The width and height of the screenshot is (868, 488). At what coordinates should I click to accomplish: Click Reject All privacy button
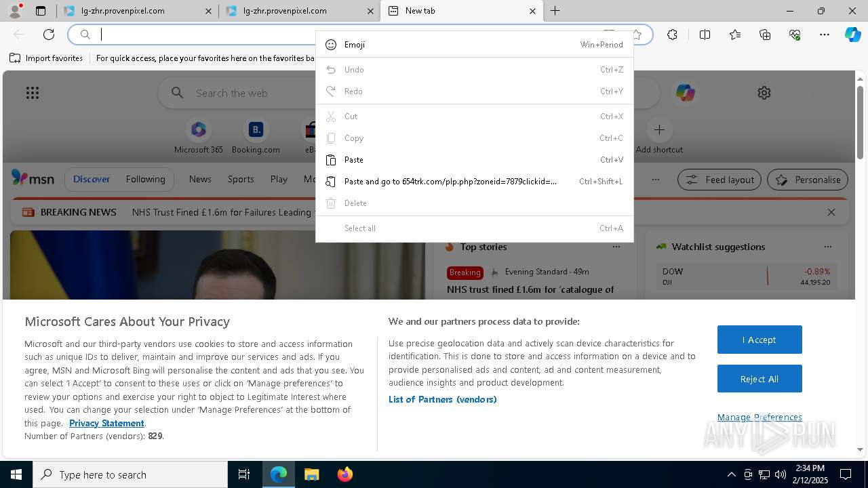pos(759,379)
